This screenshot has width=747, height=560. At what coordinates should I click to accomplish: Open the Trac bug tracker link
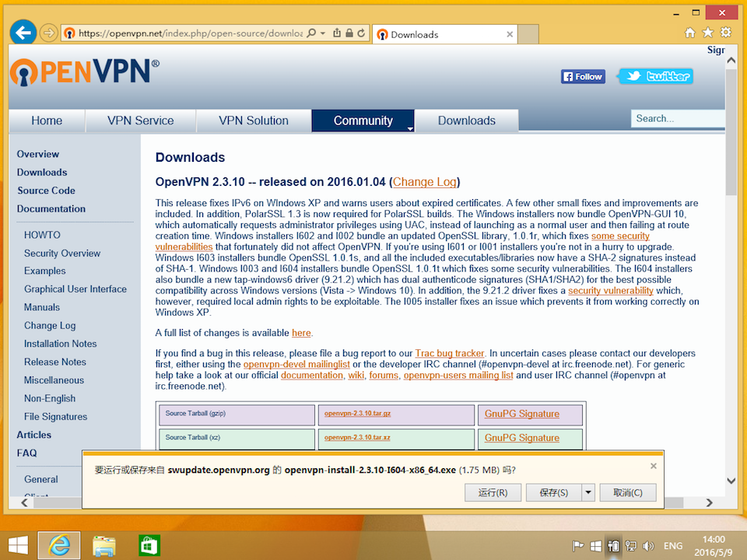pyautogui.click(x=449, y=353)
